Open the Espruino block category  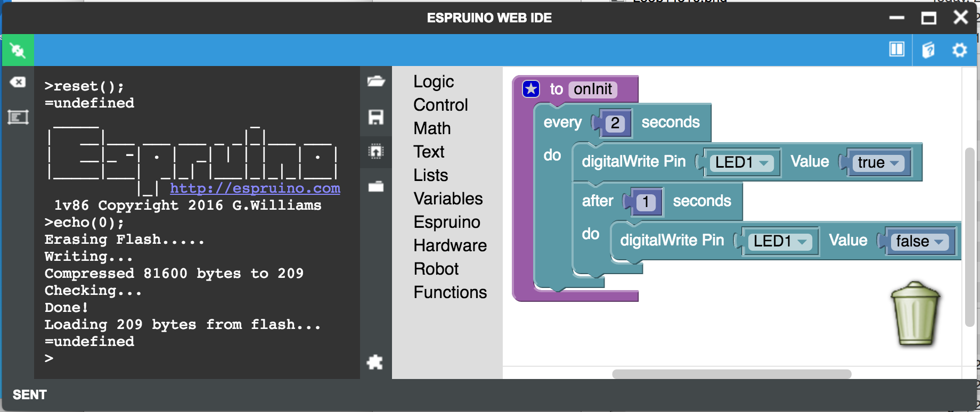[447, 222]
